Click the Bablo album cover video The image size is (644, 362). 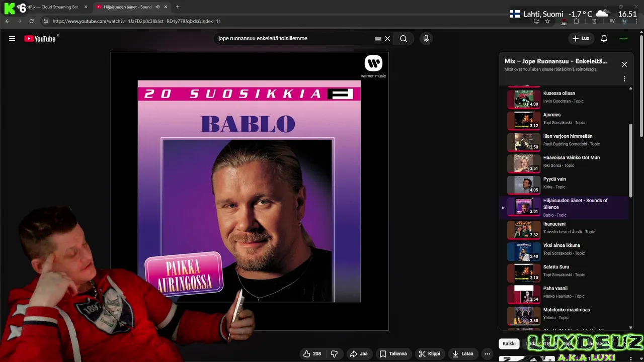(x=249, y=191)
